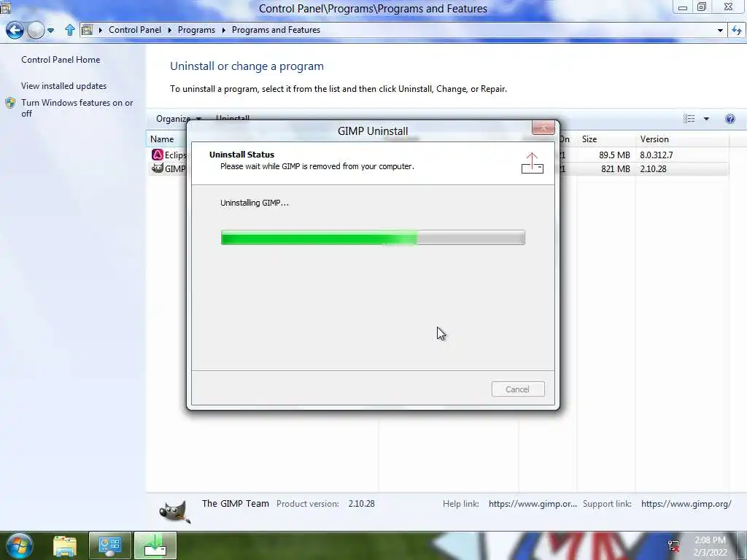
Task: Click the GIMP Uninstall dialog close button
Action: pyautogui.click(x=543, y=127)
